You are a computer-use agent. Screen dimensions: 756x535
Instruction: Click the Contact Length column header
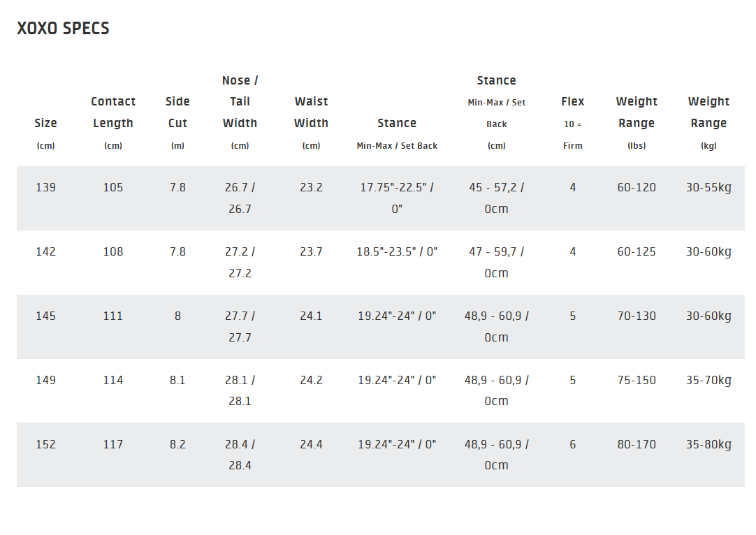(x=113, y=112)
